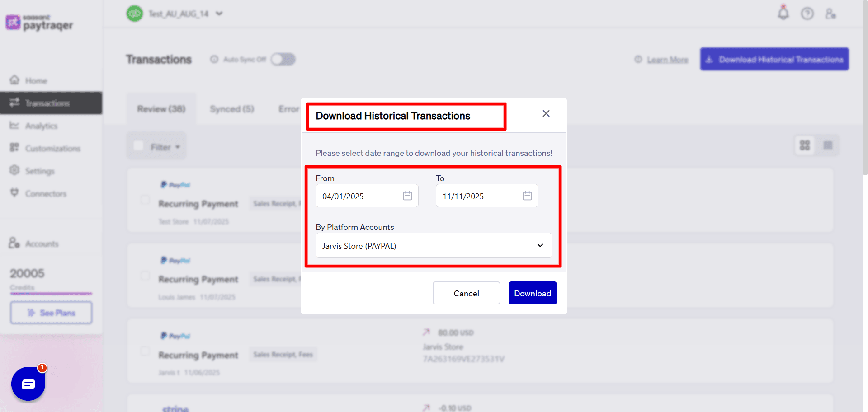Expand the Test_AU_AUG_14 company switcher
Viewport: 868px width, 412px height.
219,14
